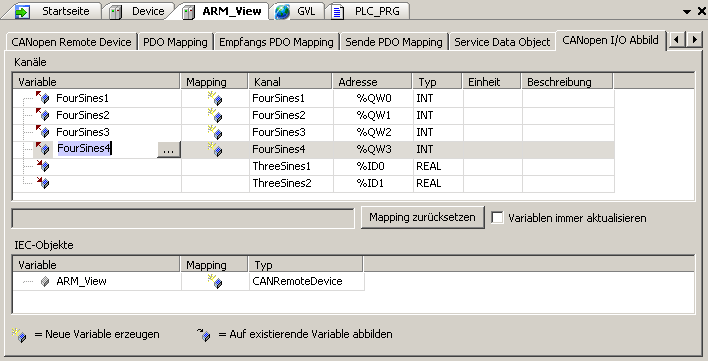Click the FourSines2 mapping icon
This screenshot has width=708, height=361.
click(x=215, y=116)
